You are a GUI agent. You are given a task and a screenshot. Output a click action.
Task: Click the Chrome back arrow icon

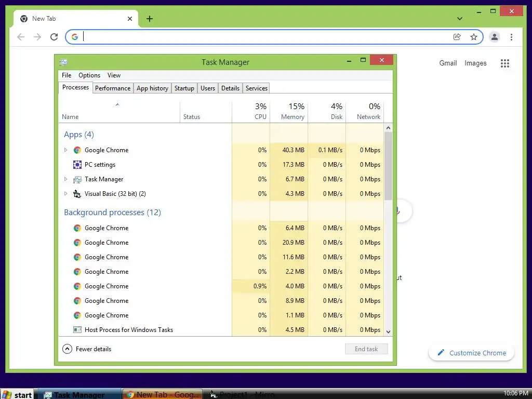pos(21,37)
